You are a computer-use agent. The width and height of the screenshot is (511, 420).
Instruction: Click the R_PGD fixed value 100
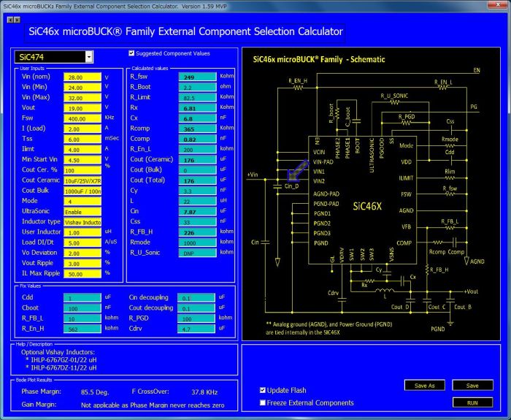(196, 318)
